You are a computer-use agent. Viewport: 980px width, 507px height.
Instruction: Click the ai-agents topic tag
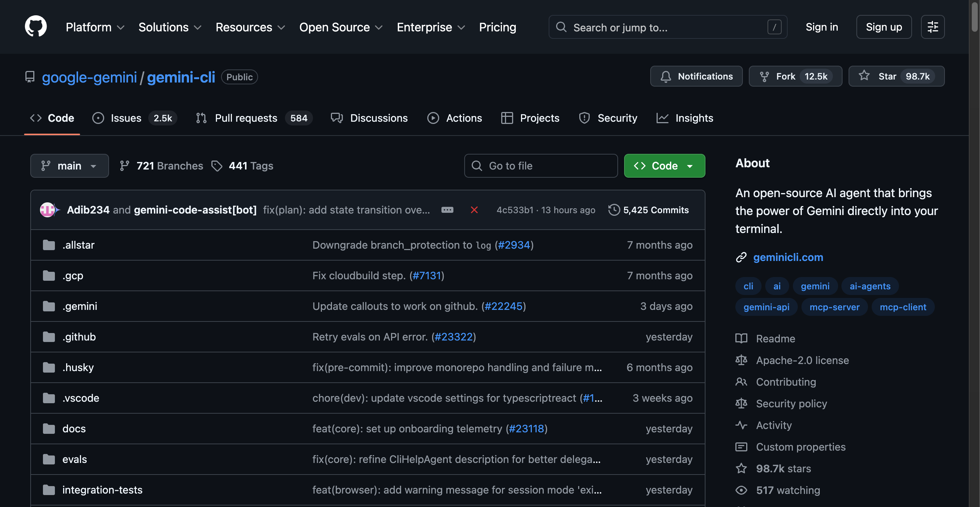pyautogui.click(x=870, y=286)
